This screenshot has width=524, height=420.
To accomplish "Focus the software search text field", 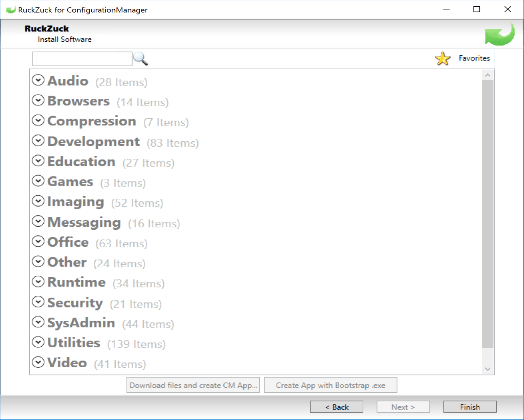I will point(82,59).
